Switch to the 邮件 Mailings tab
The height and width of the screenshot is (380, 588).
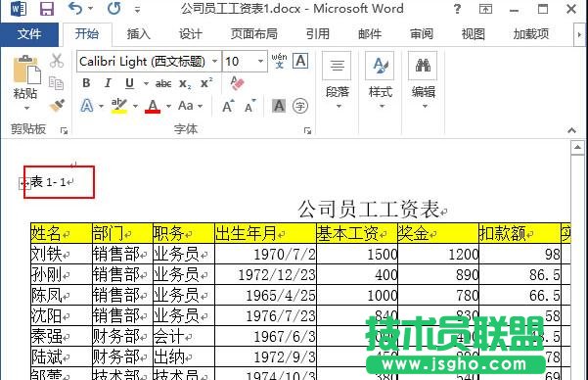(x=370, y=34)
